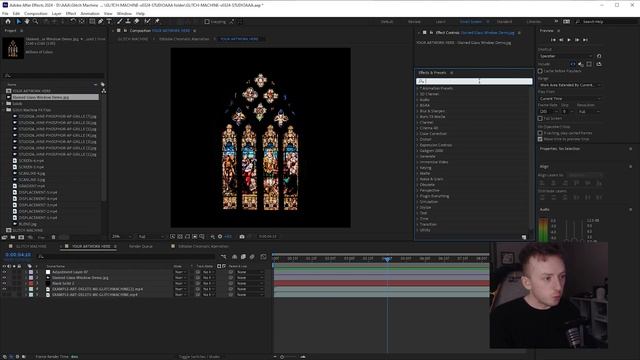Switch to GLITCH MACHINE timeline tab
This screenshot has height=360, width=640.
pos(31,247)
